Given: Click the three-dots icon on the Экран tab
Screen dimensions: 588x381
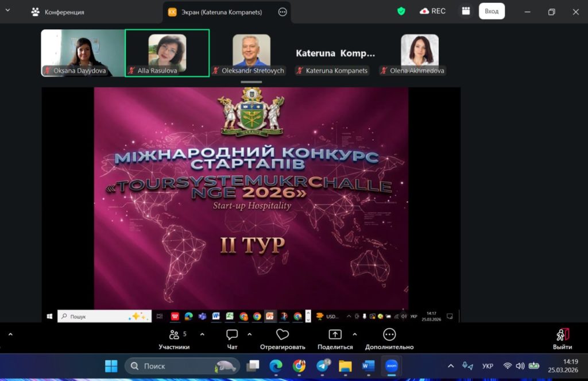Looking at the screenshot, I should pos(283,11).
